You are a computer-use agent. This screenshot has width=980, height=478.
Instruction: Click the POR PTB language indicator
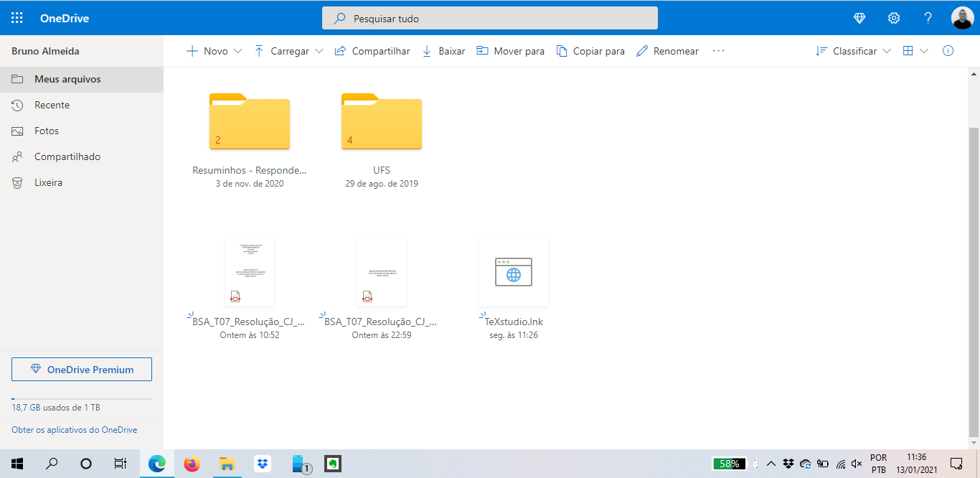[x=878, y=464]
